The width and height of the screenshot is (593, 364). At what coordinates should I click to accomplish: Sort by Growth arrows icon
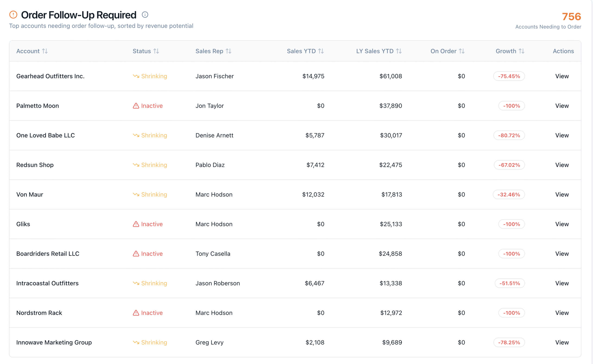[x=521, y=51]
